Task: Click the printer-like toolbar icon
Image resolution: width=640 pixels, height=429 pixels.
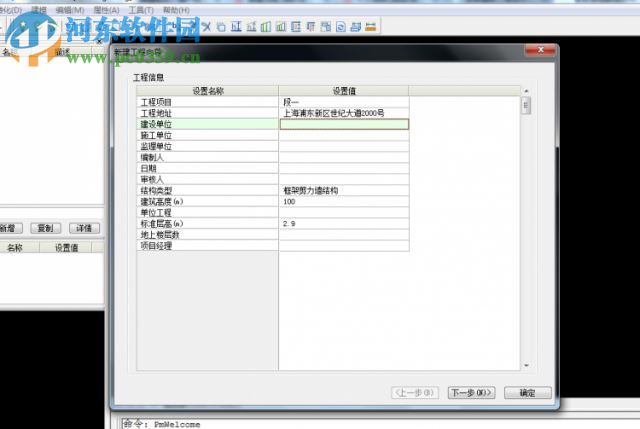Action: pyautogui.click(x=356, y=27)
